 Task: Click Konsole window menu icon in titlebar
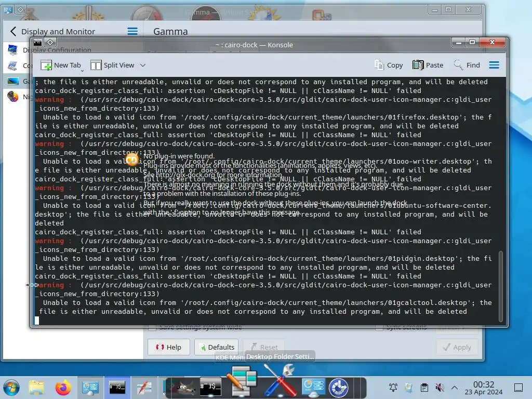[37, 43]
